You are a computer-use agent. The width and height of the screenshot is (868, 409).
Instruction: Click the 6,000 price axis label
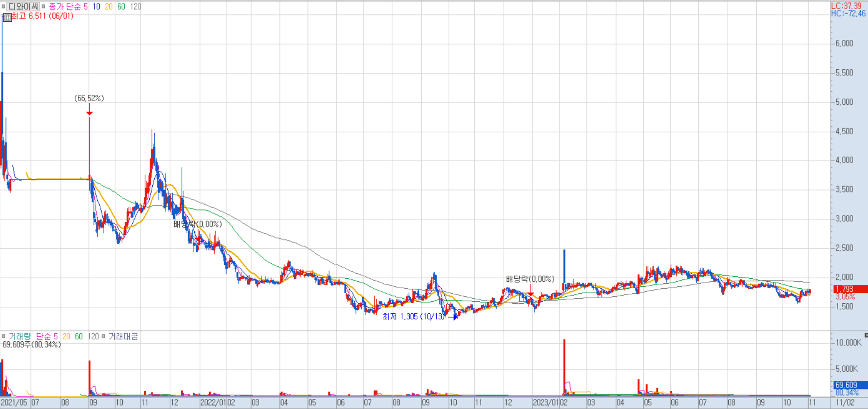844,43
